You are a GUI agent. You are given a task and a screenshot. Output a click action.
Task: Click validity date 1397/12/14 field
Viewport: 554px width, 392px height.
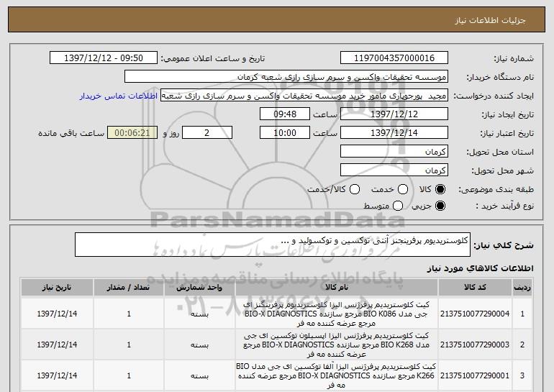coord(394,133)
